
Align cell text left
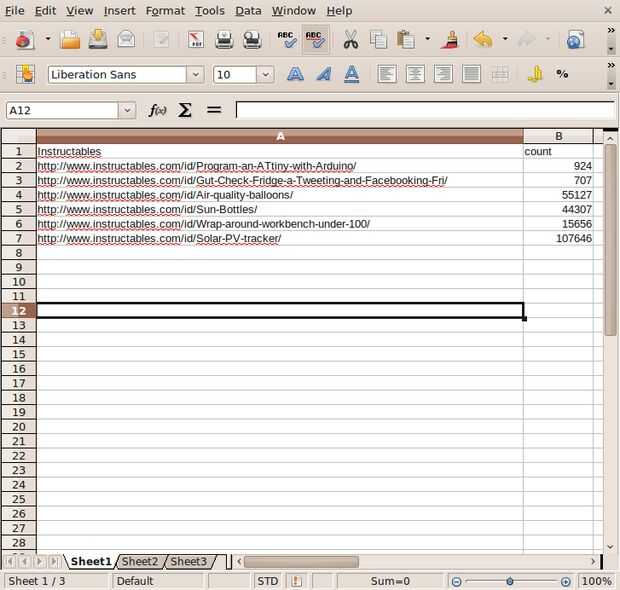387,74
